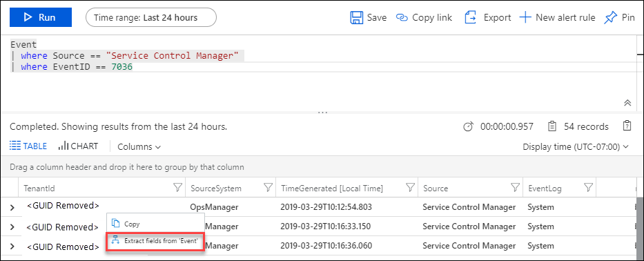The image size is (644, 261).
Task: Click the clipboard icon beside 54 records
Action: click(627, 126)
